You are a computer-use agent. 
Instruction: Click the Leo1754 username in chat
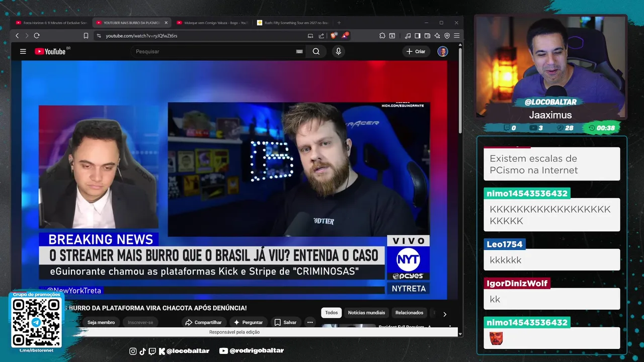[x=505, y=244]
